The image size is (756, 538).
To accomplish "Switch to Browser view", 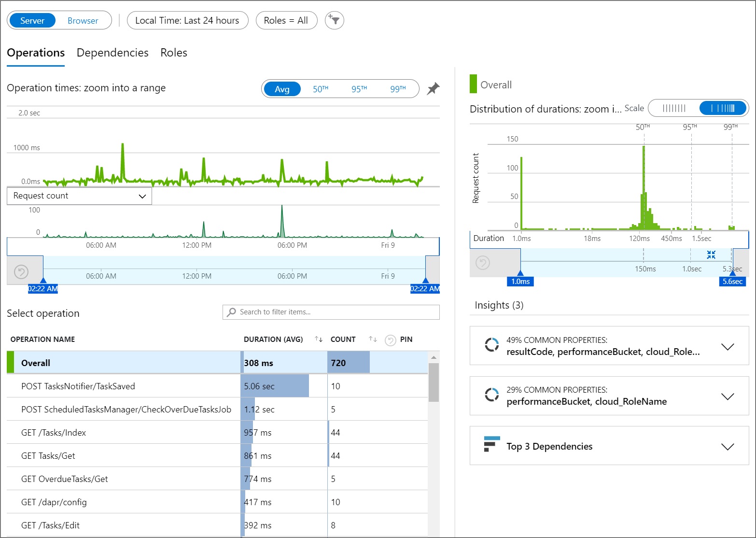I will pos(83,21).
